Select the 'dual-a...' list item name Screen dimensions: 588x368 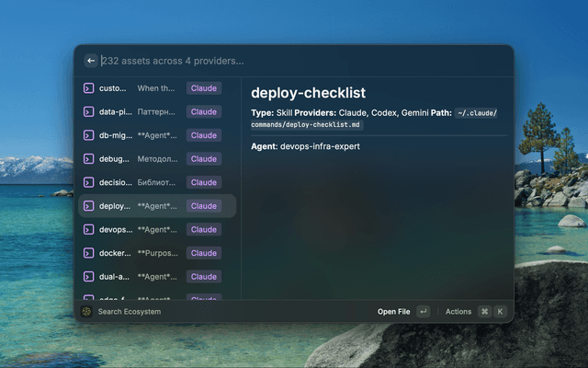(114, 277)
